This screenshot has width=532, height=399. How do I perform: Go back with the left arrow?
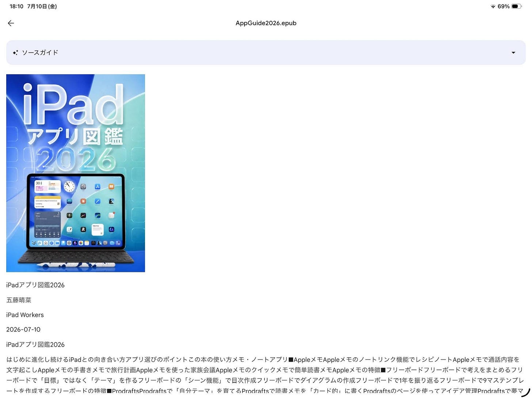click(11, 23)
